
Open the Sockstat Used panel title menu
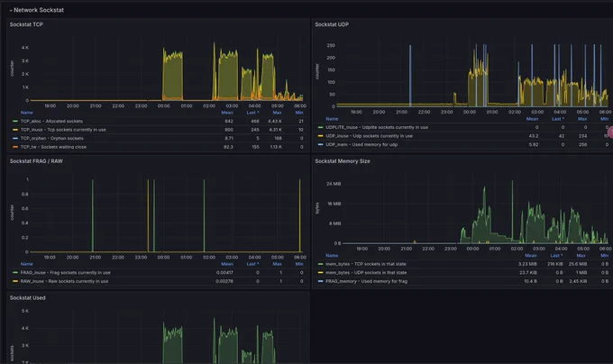point(27,297)
